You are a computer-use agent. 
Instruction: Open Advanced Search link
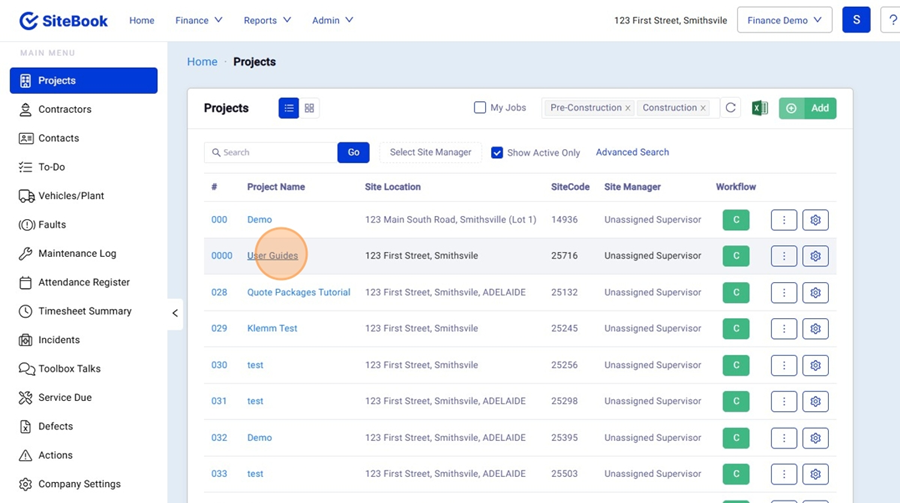click(632, 152)
